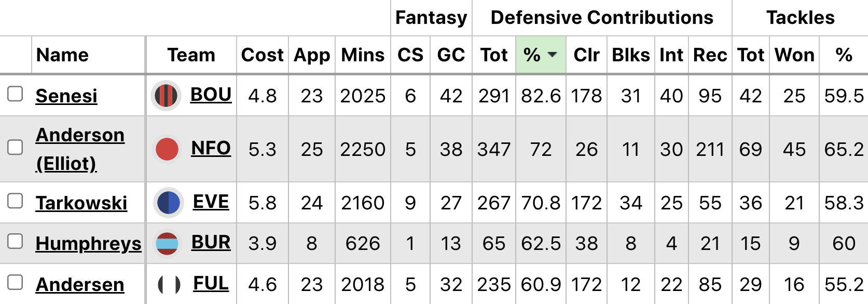Check the box next to Tarkowski

click(x=15, y=201)
